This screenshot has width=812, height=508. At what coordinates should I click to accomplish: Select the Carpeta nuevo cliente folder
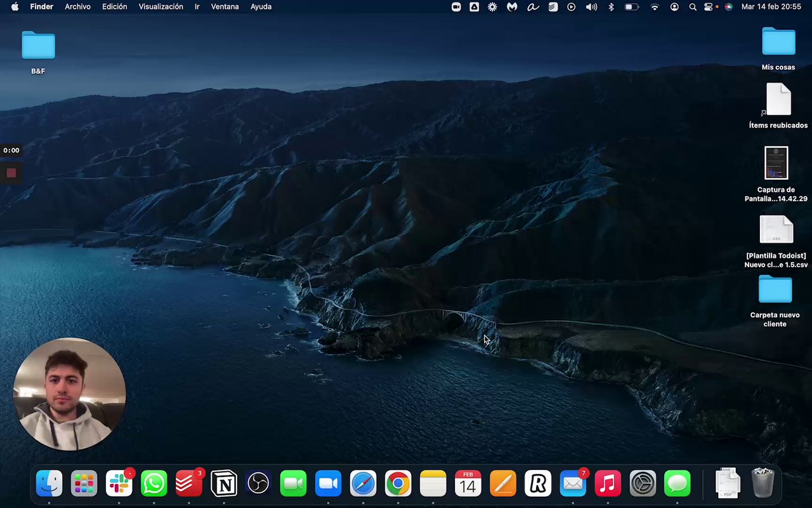point(775,290)
